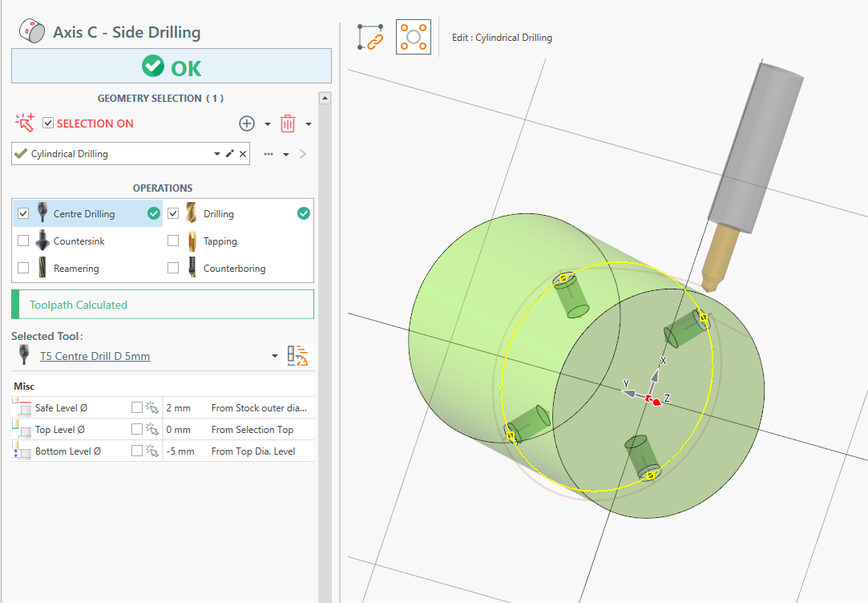The height and width of the screenshot is (603, 868).
Task: Open the Selected Tool dropdown arrow
Action: click(x=275, y=356)
